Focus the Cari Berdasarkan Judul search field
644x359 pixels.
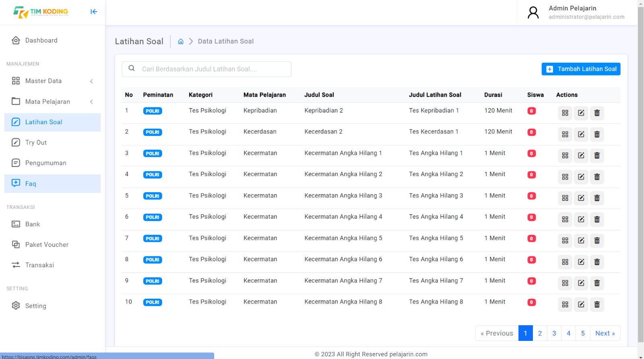coord(206,69)
